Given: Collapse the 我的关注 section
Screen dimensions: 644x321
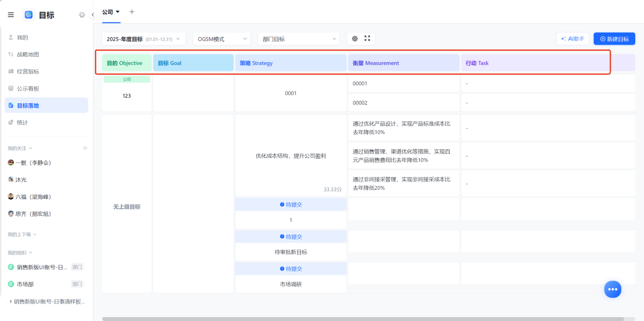Looking at the screenshot, I should [x=30, y=148].
